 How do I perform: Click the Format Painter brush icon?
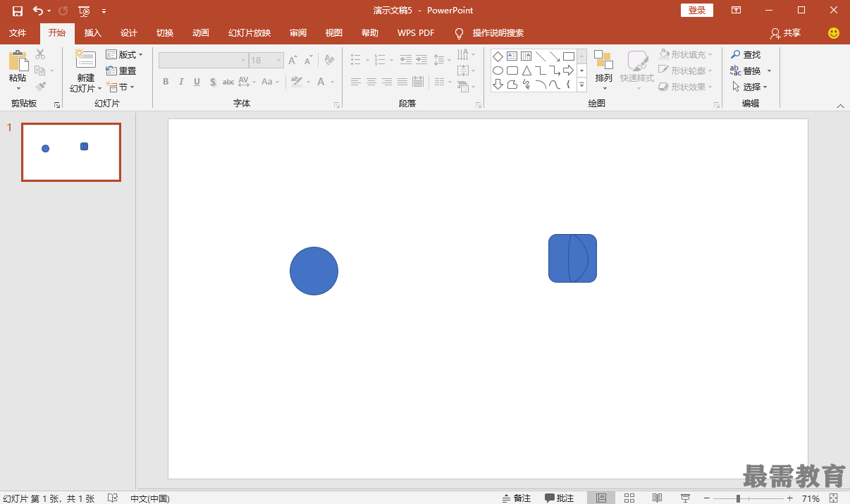40,87
